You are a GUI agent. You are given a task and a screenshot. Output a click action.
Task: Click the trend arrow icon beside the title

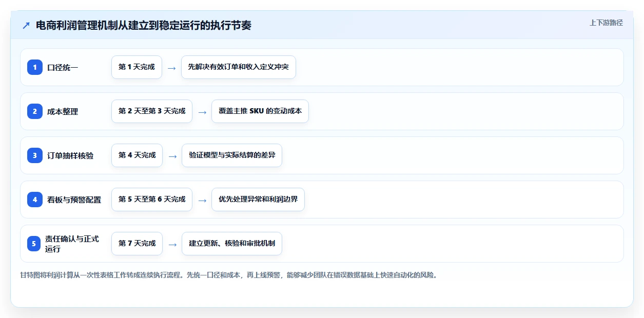[x=26, y=26]
